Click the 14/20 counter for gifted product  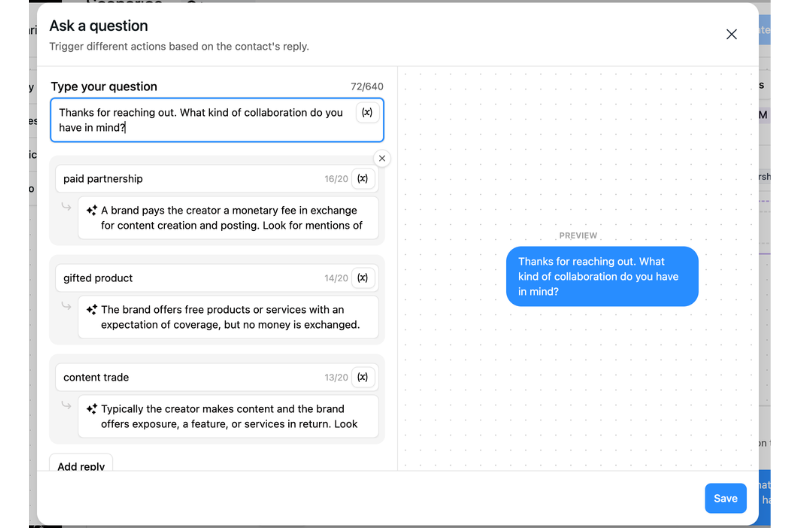point(336,278)
